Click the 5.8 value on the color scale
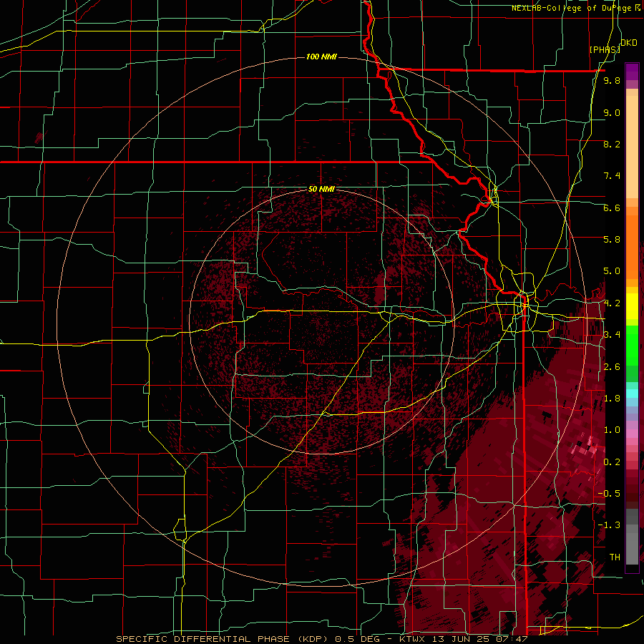This screenshot has height=644, width=644. [612, 240]
